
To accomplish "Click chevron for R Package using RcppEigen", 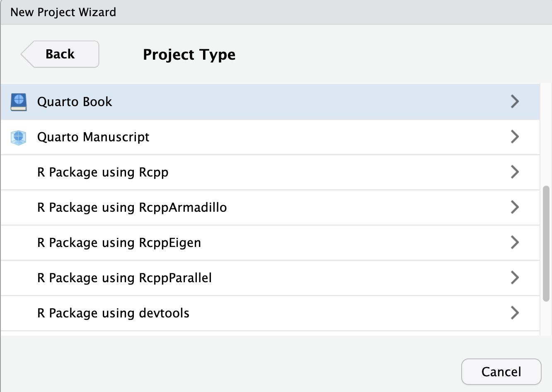I will (515, 242).
